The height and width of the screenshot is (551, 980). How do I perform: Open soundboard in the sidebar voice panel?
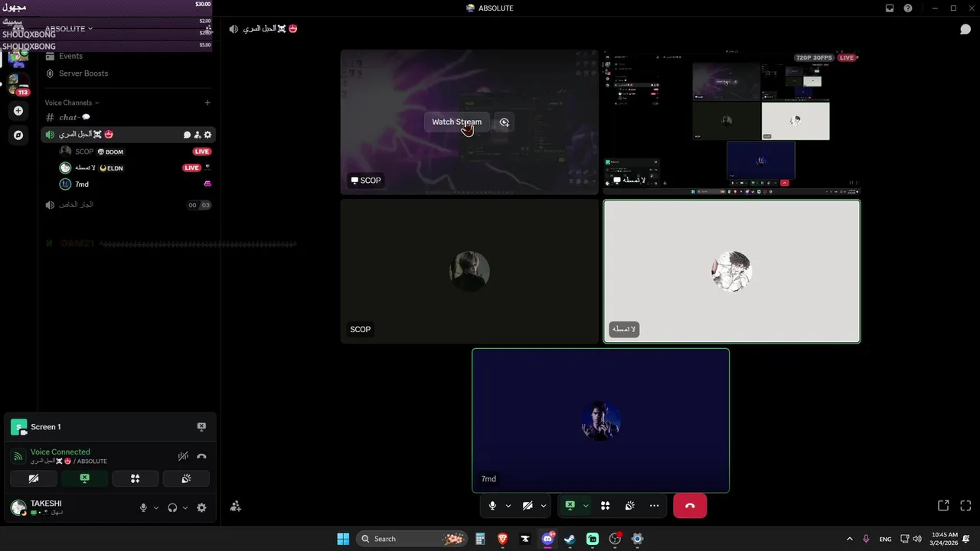point(186,478)
